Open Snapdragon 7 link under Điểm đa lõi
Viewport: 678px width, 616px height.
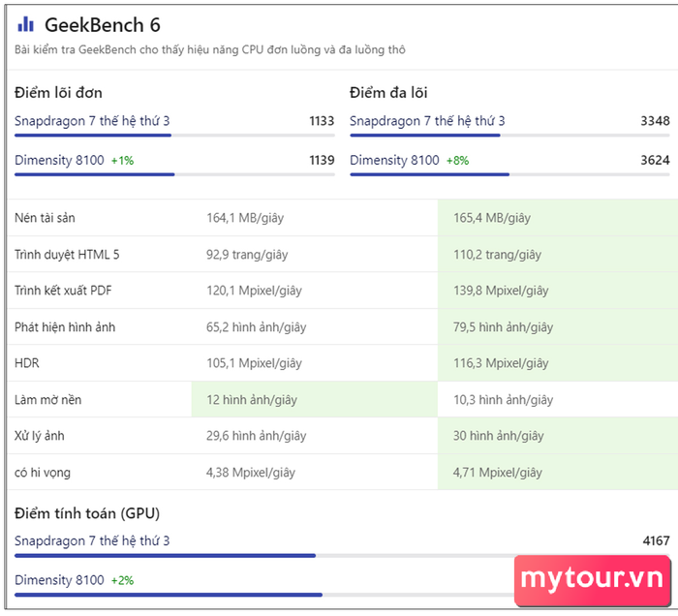tap(427, 121)
